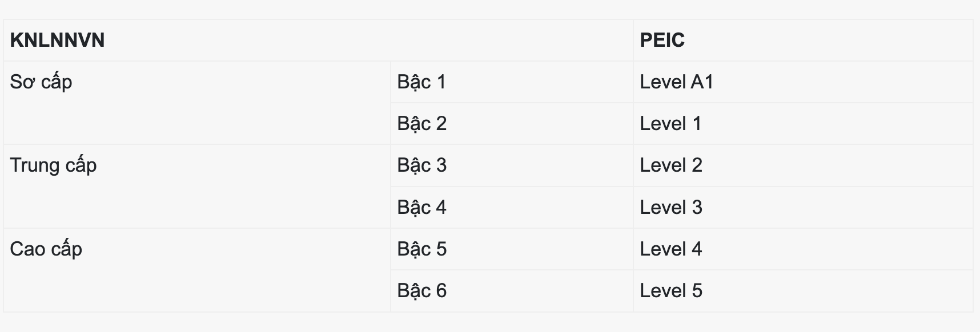
Task: Select the Sơ cấp cell
Action: click(x=41, y=82)
